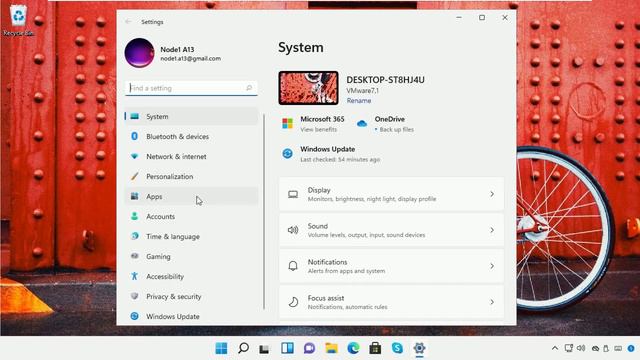Screen dimensions: 640x360
Task: Open Chat (Teams) on the taskbar
Action: pos(309,348)
